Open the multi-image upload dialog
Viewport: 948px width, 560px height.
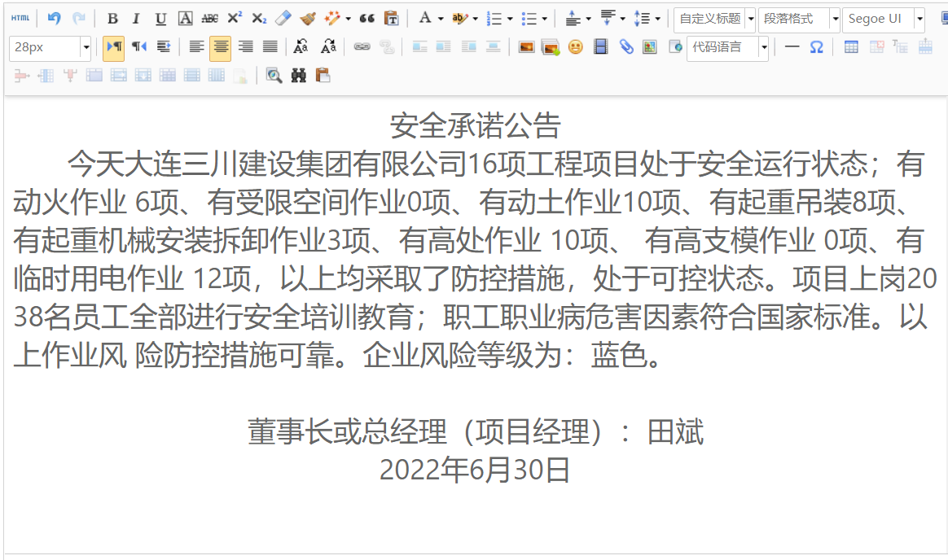[551, 47]
